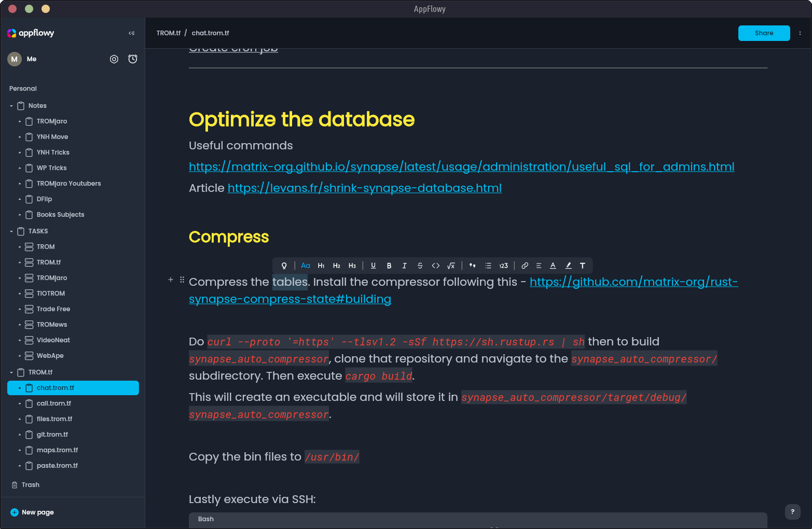
Task: Expand the TROMjaro page under Notes
Action: (20, 121)
